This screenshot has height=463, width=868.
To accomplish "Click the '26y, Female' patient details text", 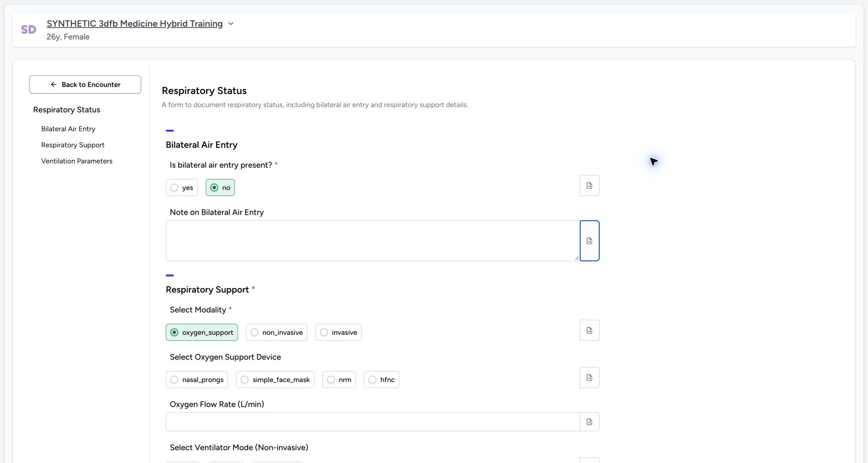I will (x=68, y=37).
